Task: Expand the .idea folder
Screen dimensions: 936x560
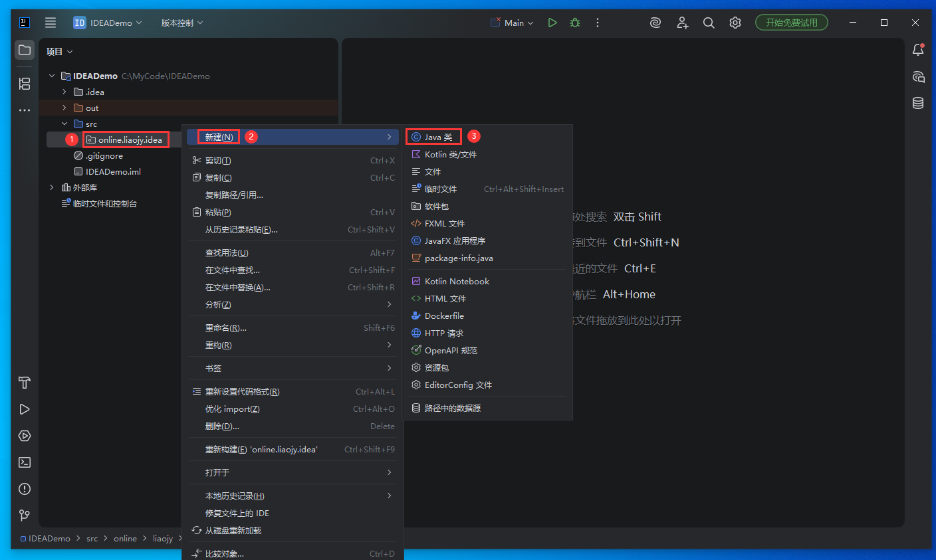Action: pos(64,92)
